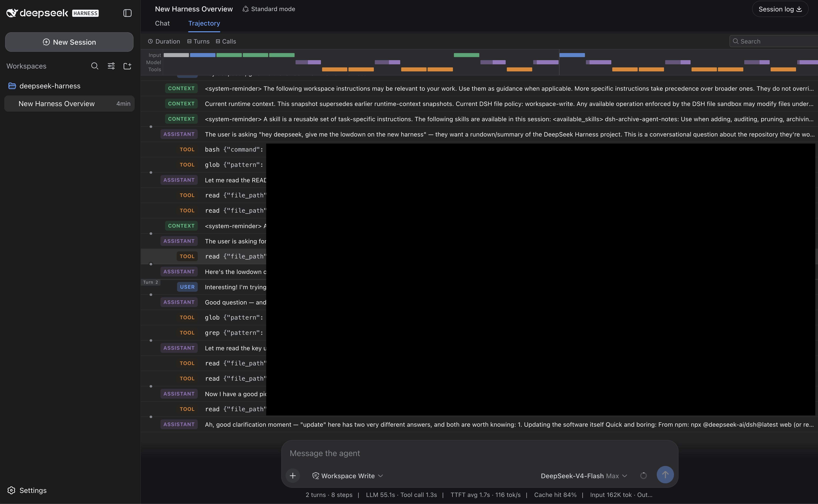This screenshot has width=818, height=504.
Task: Click the shield icon beside Workspace Write
Action: (315, 476)
